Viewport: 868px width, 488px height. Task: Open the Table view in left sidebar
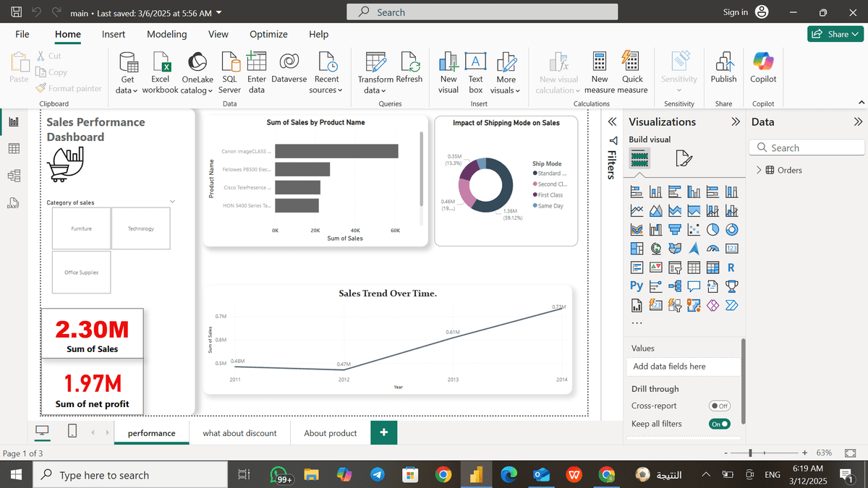[13, 148]
